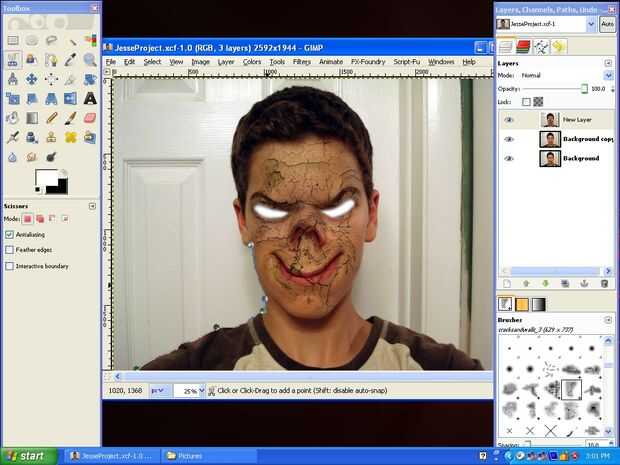Select the Scale tool
The image size is (620, 465).
13,98
